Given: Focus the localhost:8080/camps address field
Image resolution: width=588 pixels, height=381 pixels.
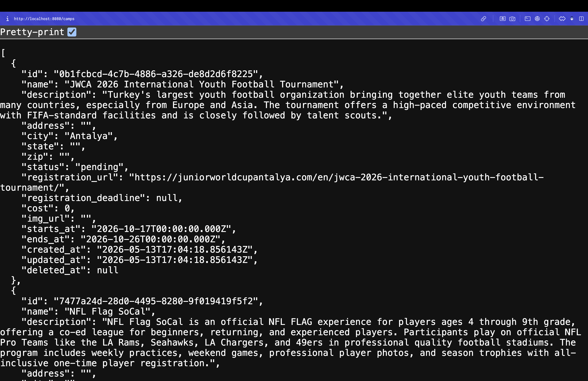Looking at the screenshot, I should point(44,19).
